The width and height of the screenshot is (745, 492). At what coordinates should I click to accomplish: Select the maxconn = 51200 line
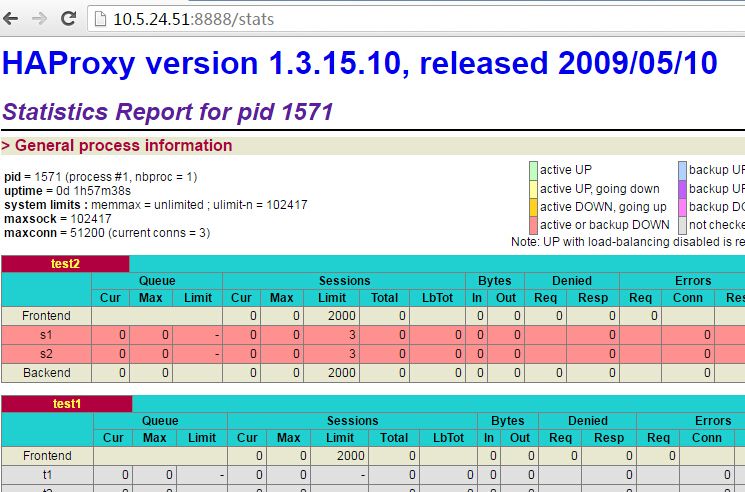click(107, 233)
